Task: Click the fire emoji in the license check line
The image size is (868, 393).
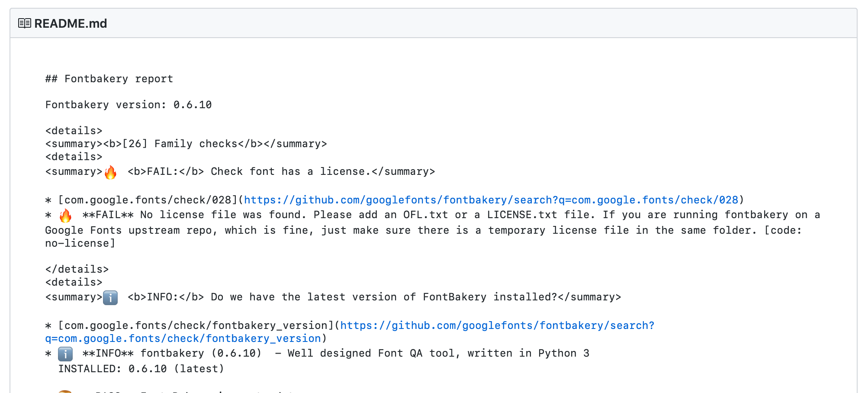Action: pos(111,171)
